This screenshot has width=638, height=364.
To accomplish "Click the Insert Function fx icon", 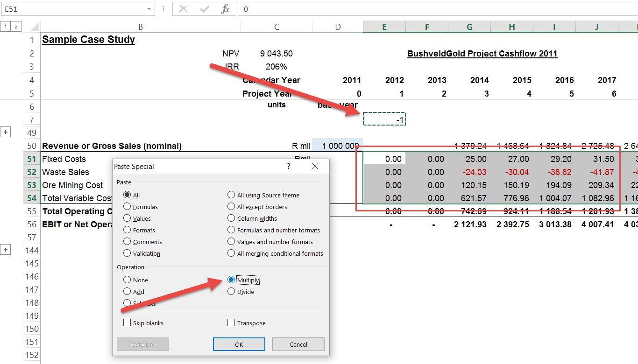I will click(226, 9).
